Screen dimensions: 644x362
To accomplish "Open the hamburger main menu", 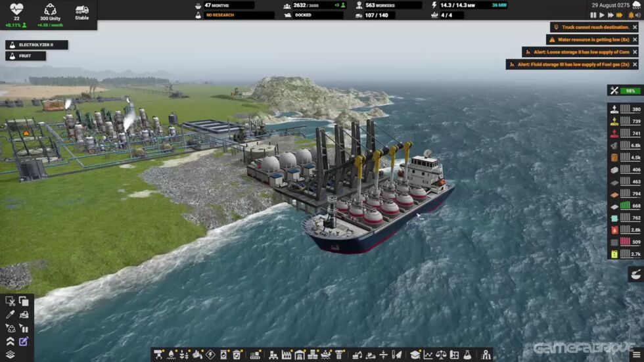I will point(636,355).
